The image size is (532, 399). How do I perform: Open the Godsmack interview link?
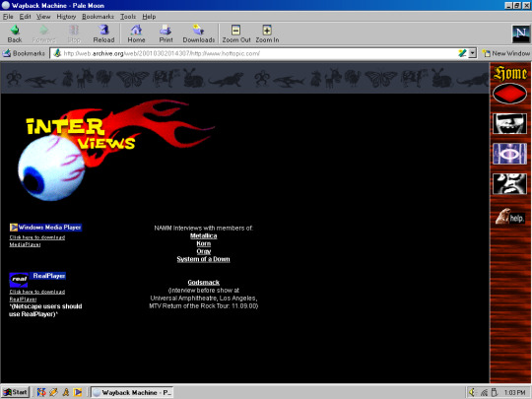pyautogui.click(x=204, y=283)
